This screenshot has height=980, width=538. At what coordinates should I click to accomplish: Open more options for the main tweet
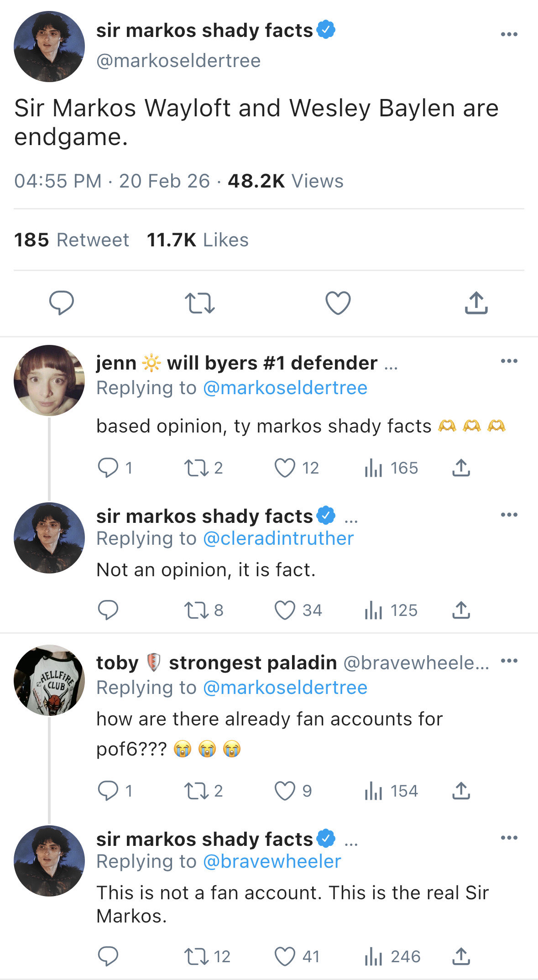509,34
